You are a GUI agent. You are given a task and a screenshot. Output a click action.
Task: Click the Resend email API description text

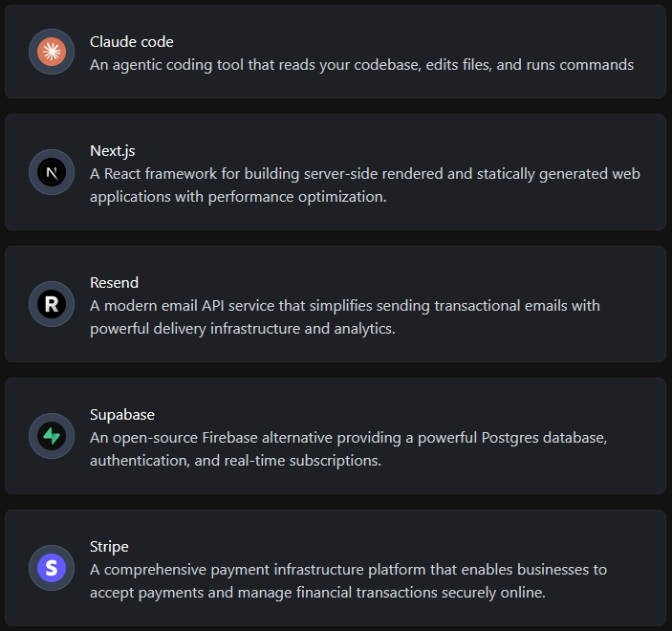(344, 317)
